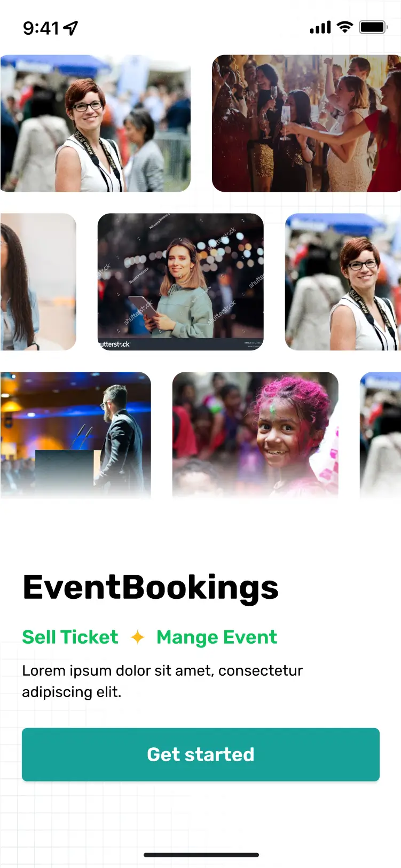This screenshot has width=401, height=868.
Task: Click the Lorem ipsum description text
Action: pyautogui.click(x=162, y=681)
